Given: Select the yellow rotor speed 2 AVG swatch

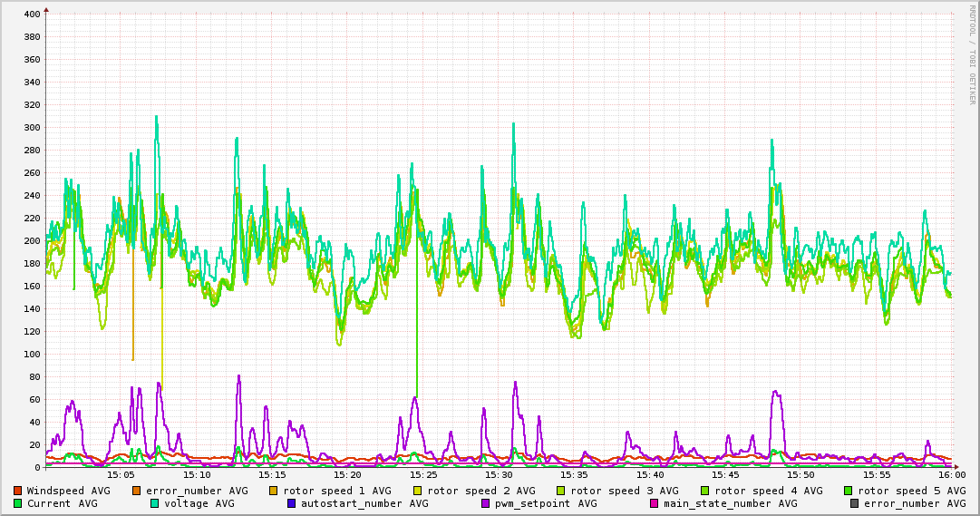Looking at the screenshot, I should (418, 491).
